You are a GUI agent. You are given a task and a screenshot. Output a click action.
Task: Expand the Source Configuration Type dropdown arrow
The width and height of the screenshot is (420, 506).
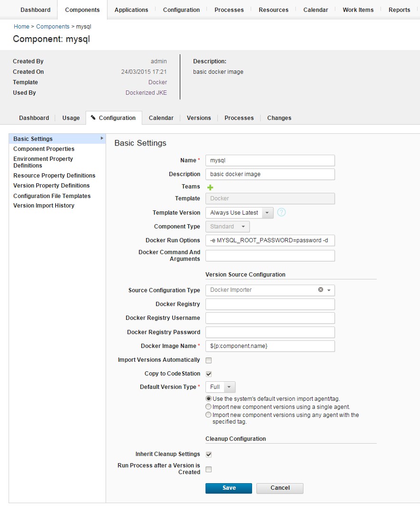pos(329,290)
